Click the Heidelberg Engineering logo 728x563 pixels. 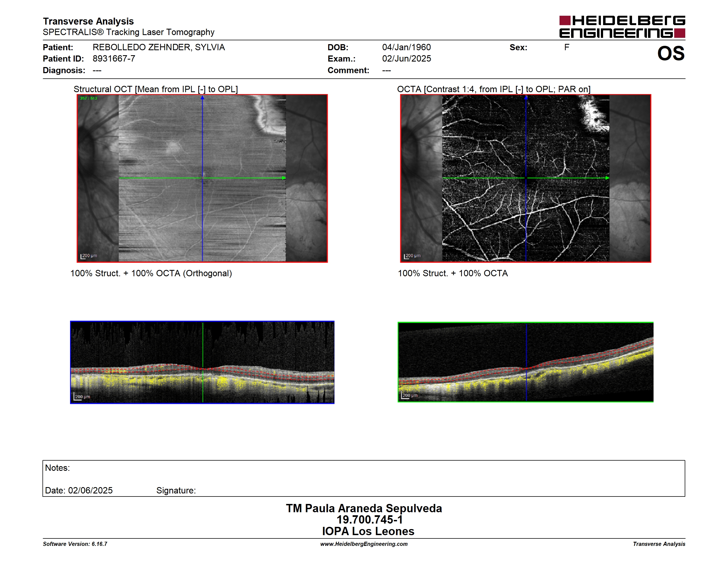[622, 27]
